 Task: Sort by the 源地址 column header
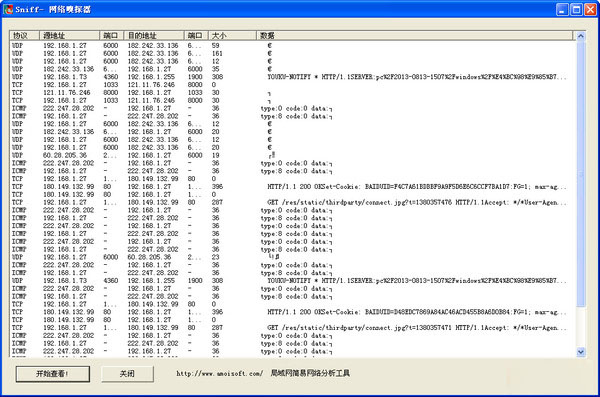pos(70,36)
